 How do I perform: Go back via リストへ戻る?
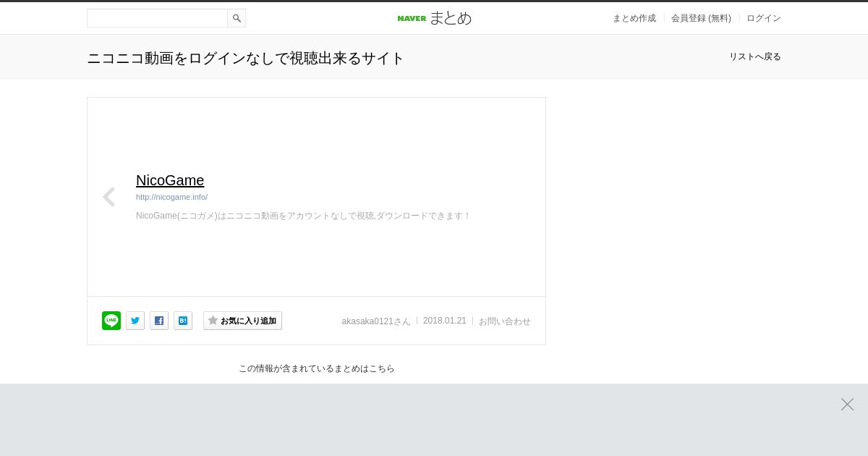[x=755, y=56]
